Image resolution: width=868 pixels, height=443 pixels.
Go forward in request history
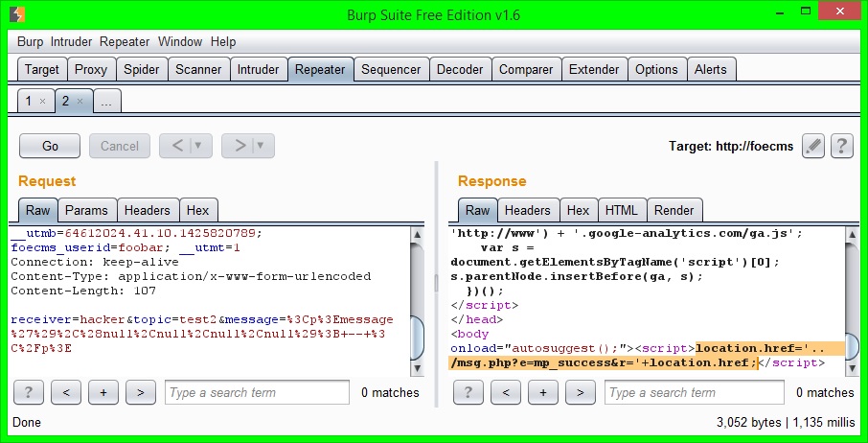[240, 146]
